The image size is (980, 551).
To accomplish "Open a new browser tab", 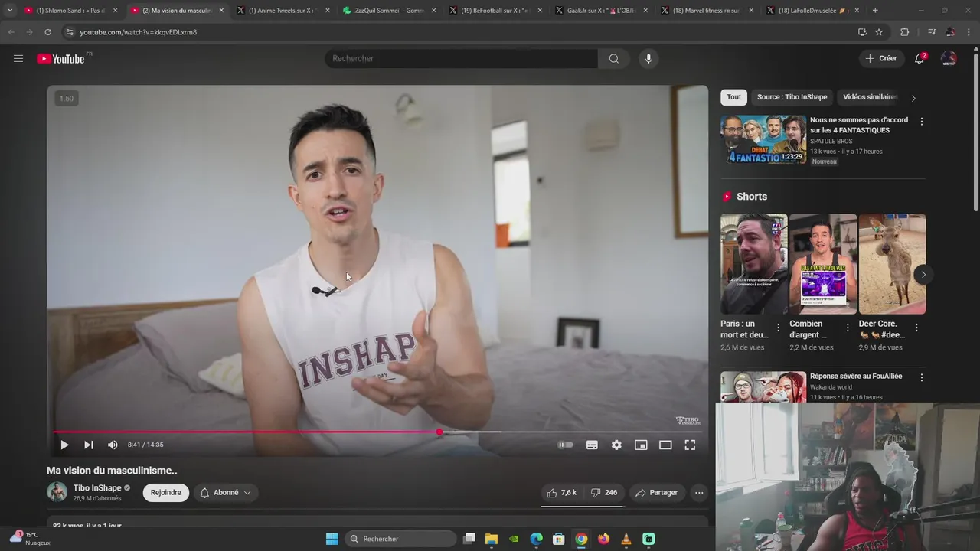I will 875,11.
